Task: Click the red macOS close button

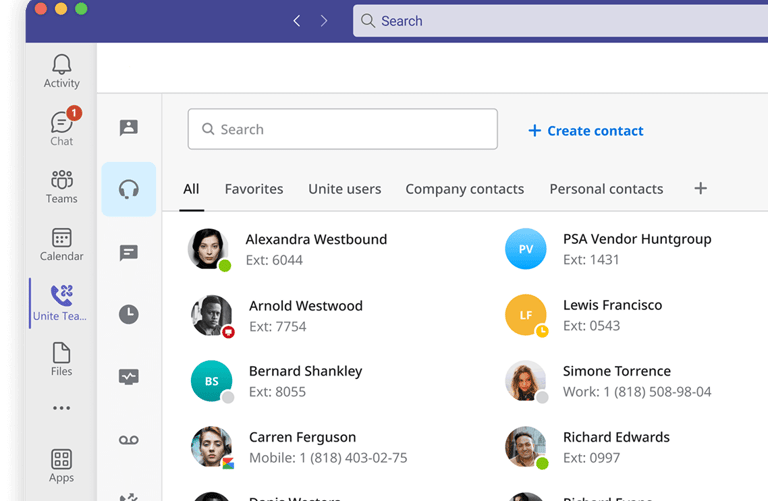Action: point(41,8)
